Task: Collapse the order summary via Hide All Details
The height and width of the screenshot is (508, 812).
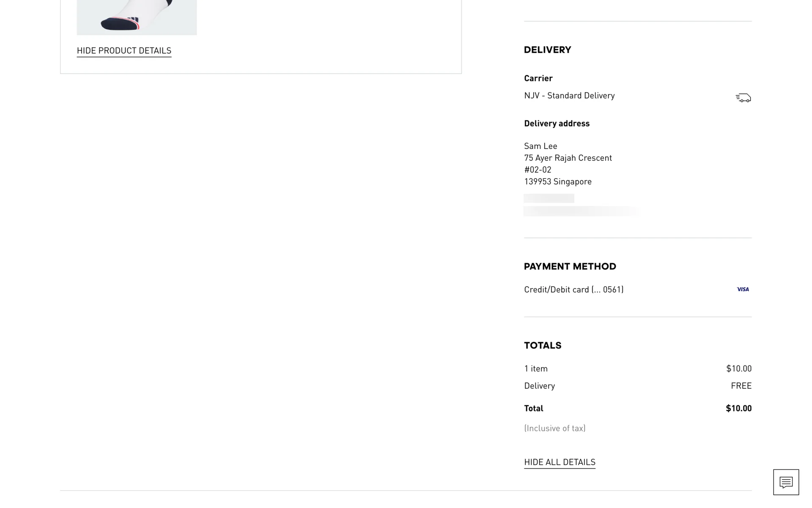Action: pos(560,462)
